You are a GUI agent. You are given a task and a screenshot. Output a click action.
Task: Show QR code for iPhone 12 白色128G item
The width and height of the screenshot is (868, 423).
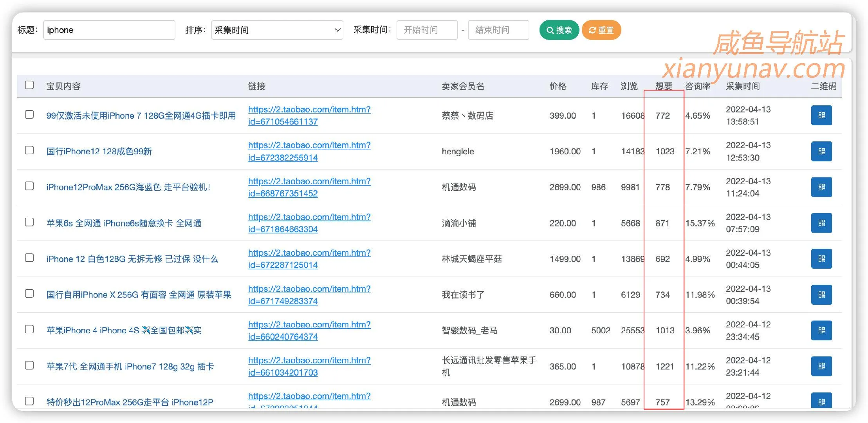coord(821,258)
